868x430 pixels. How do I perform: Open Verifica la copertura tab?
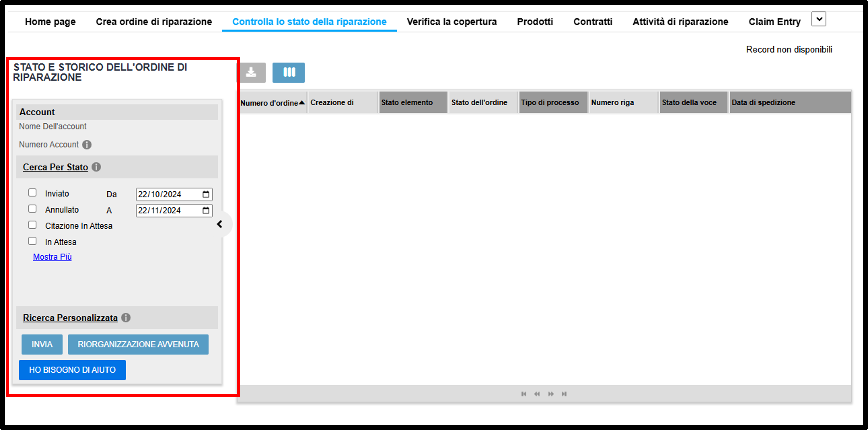pos(451,22)
